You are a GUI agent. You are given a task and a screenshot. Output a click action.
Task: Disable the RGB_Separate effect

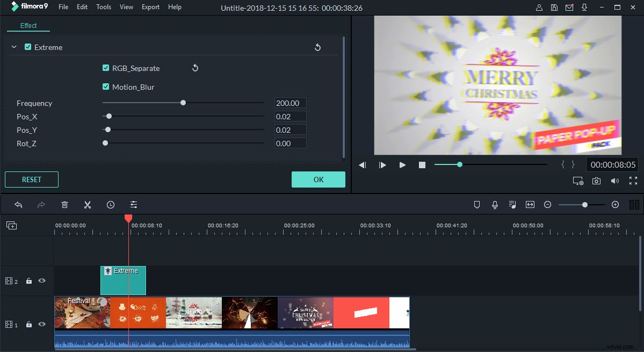106,68
